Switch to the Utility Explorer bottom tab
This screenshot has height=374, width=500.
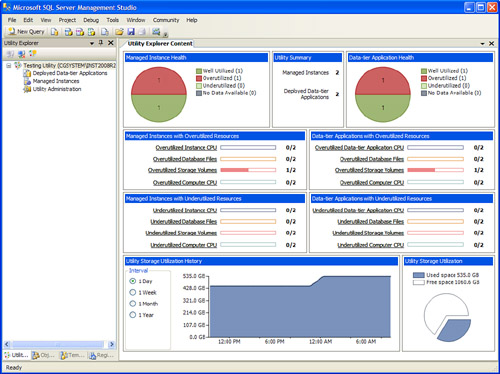point(17,355)
